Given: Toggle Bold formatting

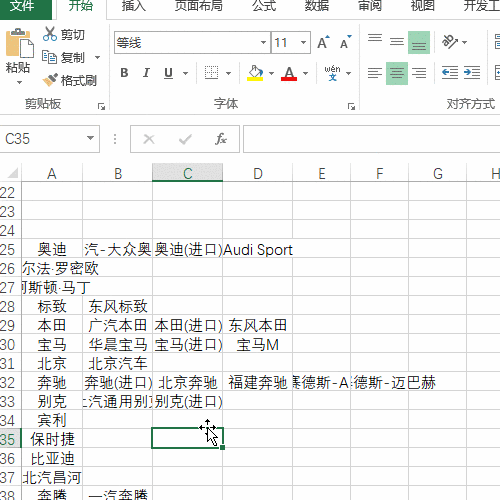Looking at the screenshot, I should click(124, 73).
